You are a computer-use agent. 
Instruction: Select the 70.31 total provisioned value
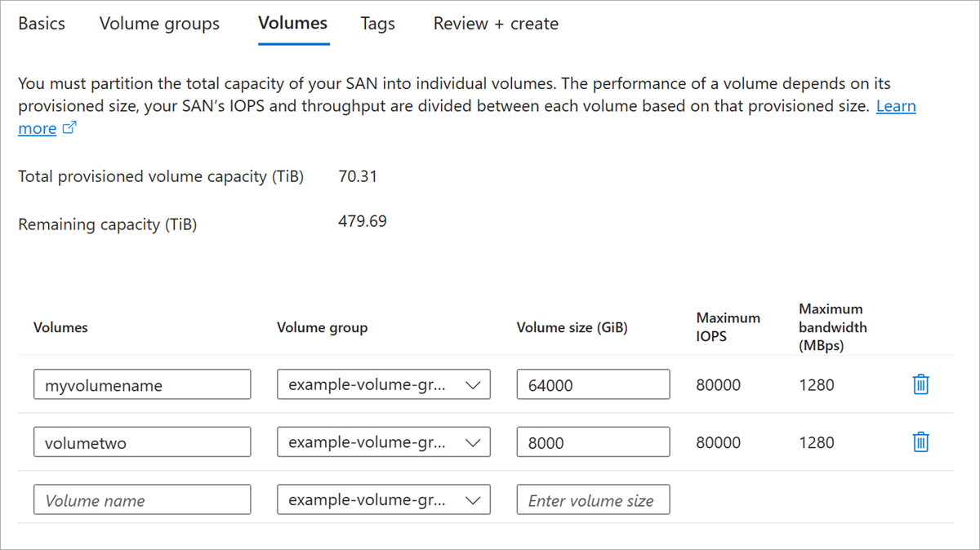(358, 176)
